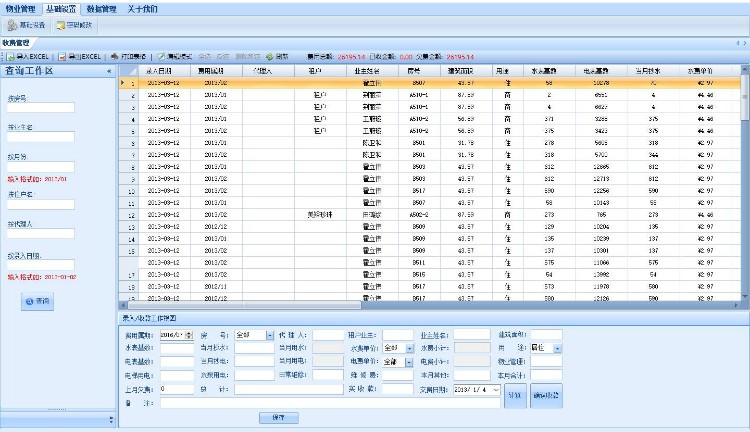Click the edit mode pencil icon
The height and width of the screenshot is (432, 750).
161,56
